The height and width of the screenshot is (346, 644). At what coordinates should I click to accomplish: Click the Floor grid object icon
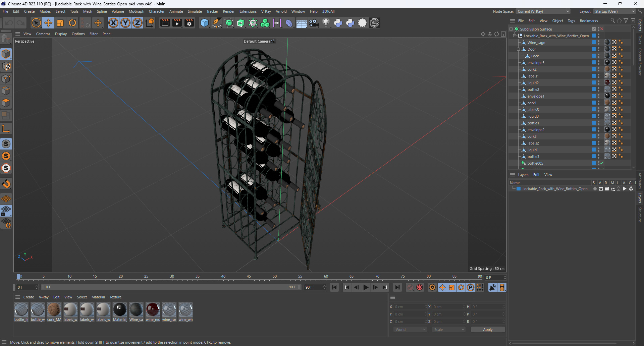click(x=302, y=23)
